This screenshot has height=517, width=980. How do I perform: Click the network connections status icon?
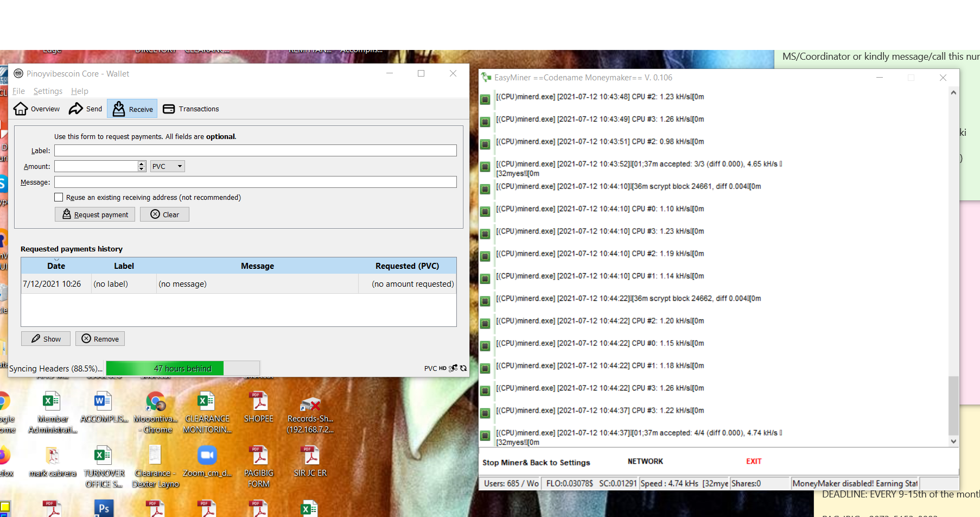tap(453, 368)
